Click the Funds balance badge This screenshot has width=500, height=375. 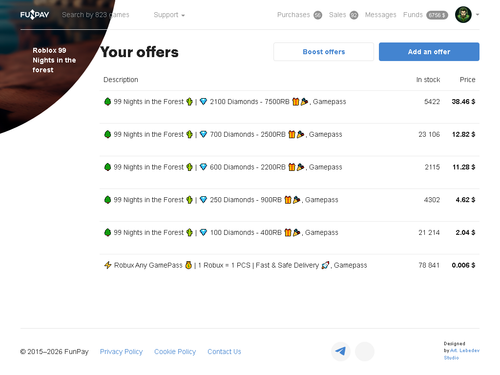pos(437,15)
